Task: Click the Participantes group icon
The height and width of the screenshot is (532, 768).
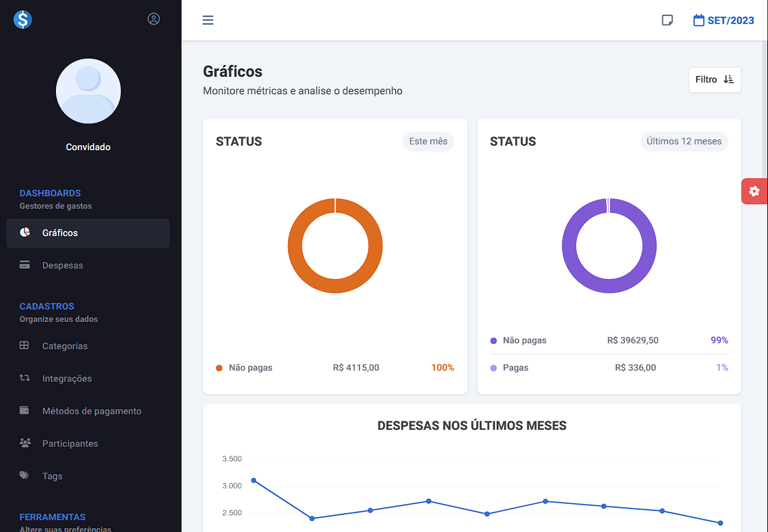Action: pyautogui.click(x=25, y=443)
